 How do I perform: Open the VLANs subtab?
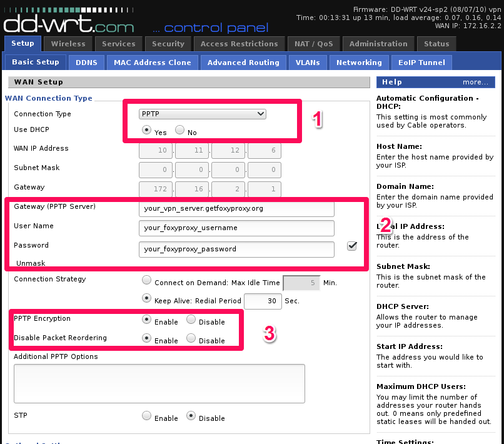pyautogui.click(x=308, y=63)
